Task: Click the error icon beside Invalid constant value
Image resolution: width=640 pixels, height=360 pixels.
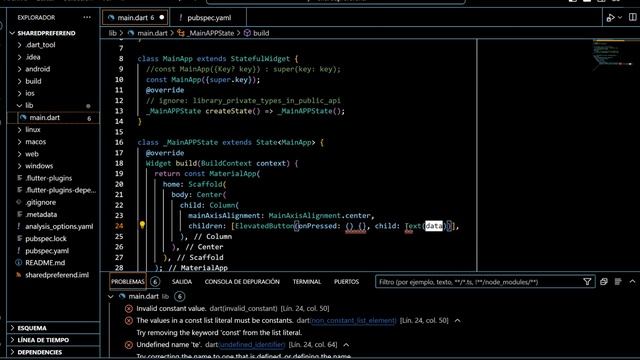Action: [x=129, y=309]
